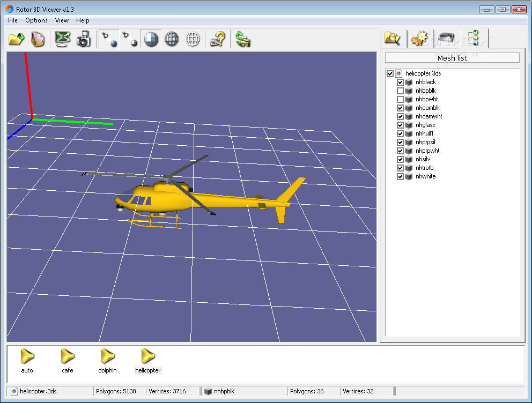Screen dimensions: 532x403
Task: Hide the nhglass mesh via checkbox
Action: (x=401, y=125)
